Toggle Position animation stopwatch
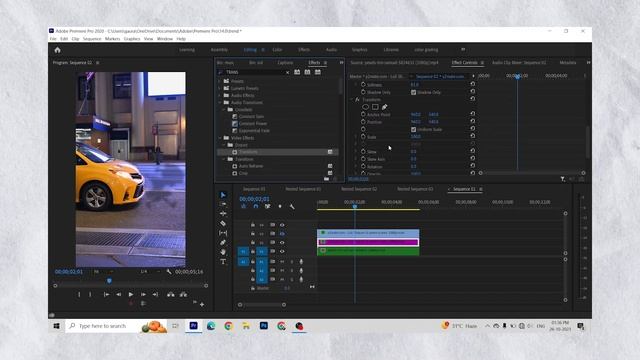Viewport: 640px width, 360px height. point(363,122)
